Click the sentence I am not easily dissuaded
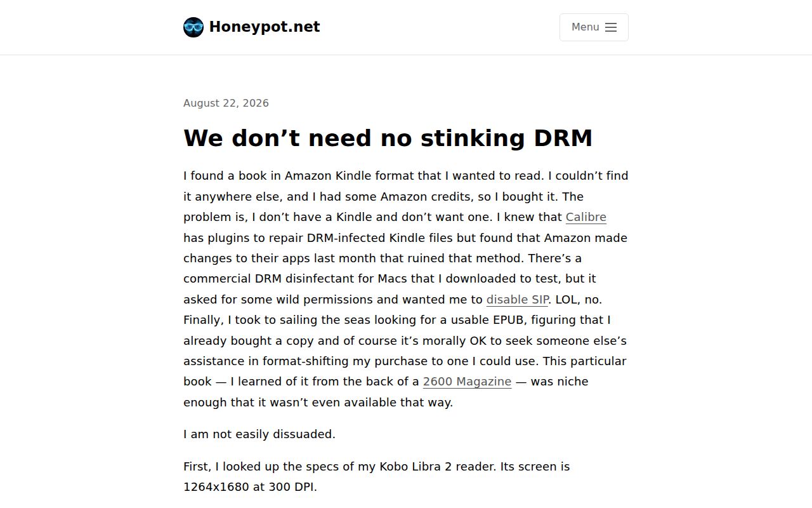 (259, 434)
